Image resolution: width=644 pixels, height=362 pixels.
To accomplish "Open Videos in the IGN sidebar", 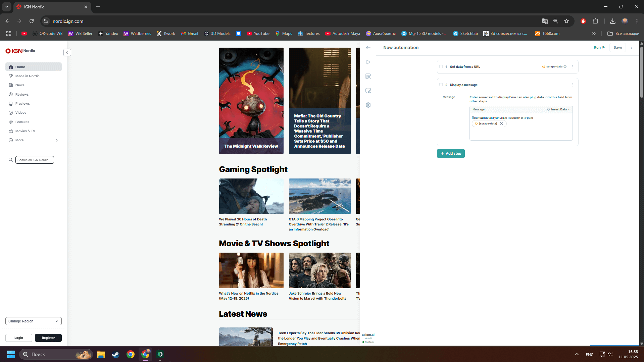I will tap(34, 113).
